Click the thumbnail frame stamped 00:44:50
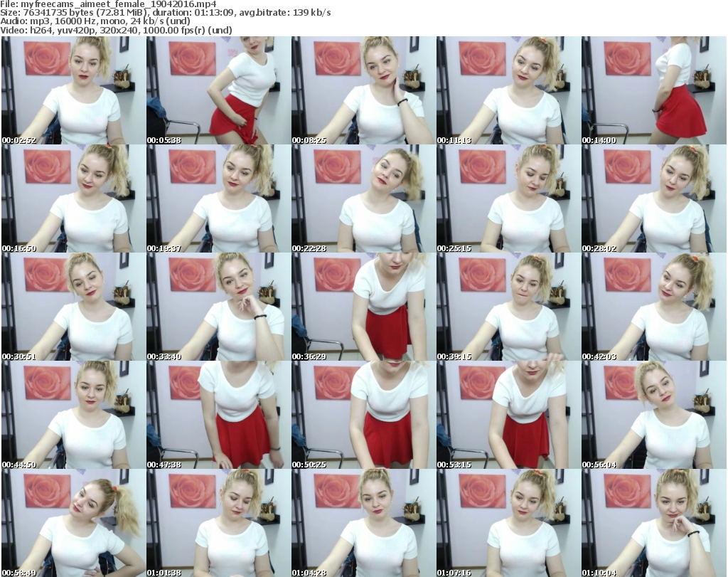This screenshot has width=728, height=577. pos(73,415)
